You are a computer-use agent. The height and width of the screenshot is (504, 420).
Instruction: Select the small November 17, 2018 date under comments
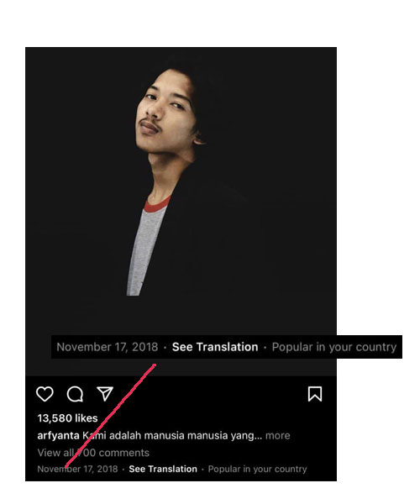pos(77,469)
